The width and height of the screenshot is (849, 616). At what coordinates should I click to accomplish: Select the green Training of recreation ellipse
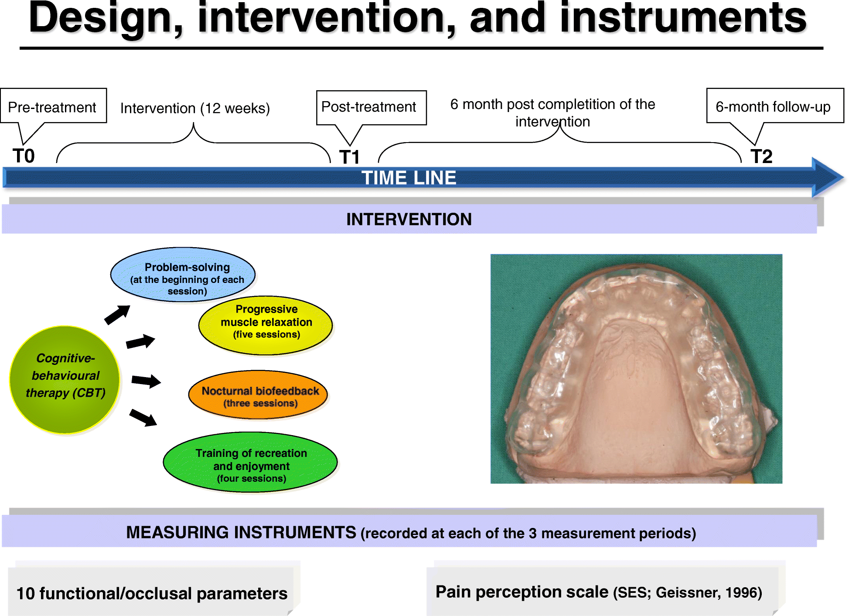point(250,462)
